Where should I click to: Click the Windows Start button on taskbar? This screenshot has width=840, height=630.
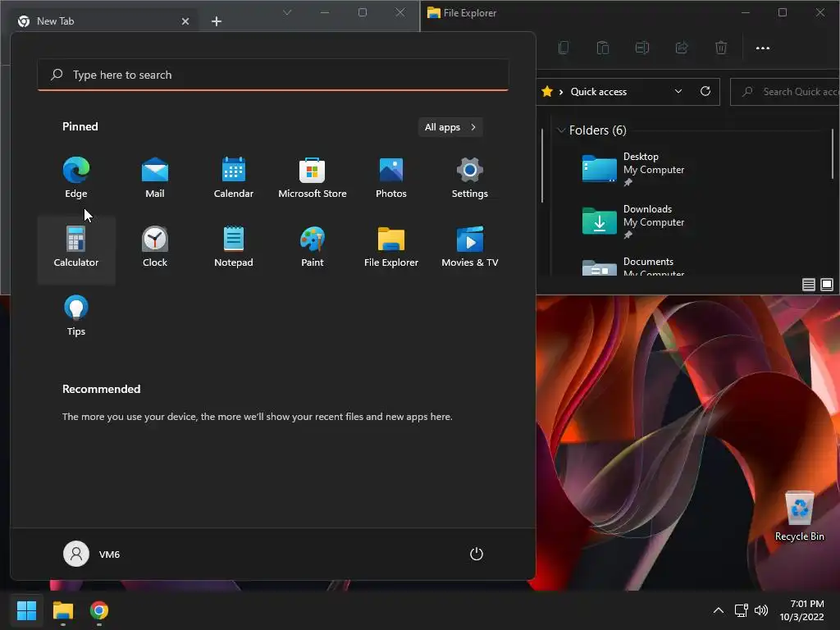pos(26,610)
